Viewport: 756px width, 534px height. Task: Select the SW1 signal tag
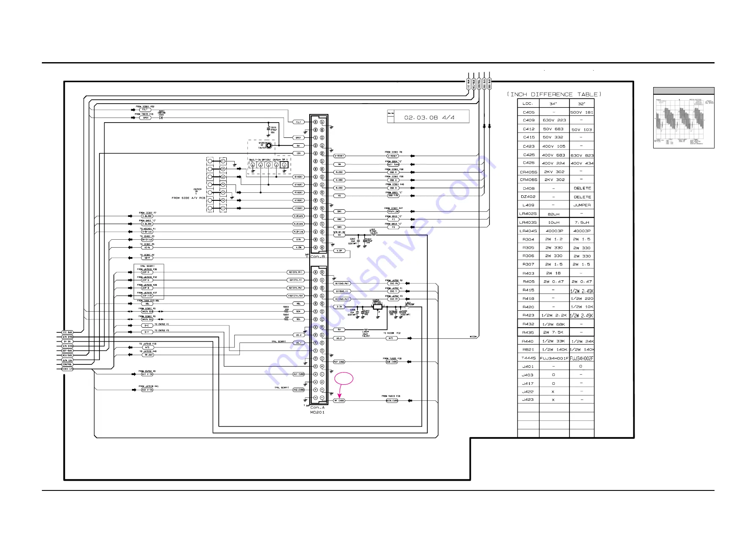339,211
